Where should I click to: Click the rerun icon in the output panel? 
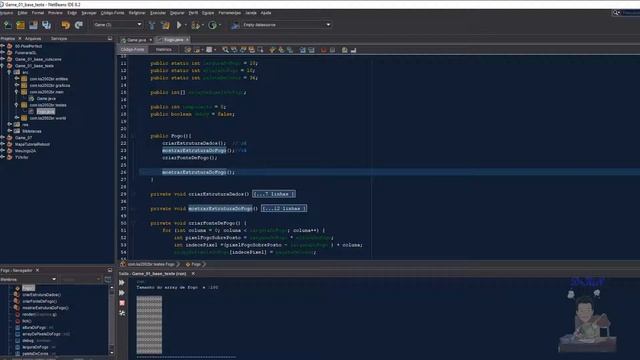(122, 282)
